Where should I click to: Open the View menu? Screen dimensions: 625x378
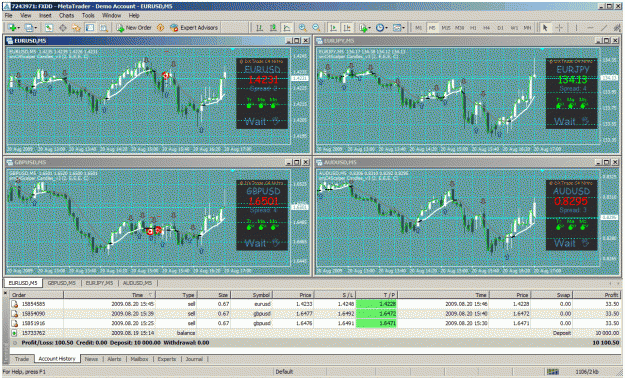click(x=26, y=16)
